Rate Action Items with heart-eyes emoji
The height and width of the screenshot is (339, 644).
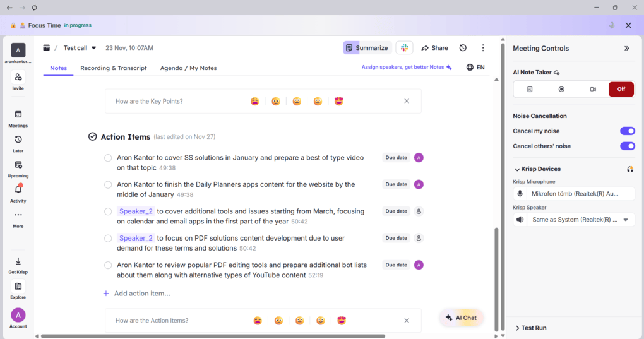pyautogui.click(x=342, y=321)
